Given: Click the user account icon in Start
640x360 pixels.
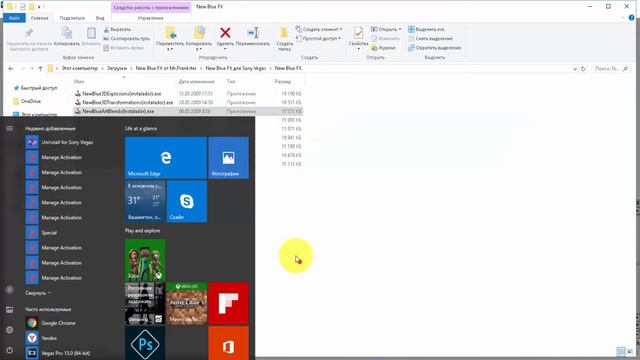Looking at the screenshot, I should pos(9,290).
